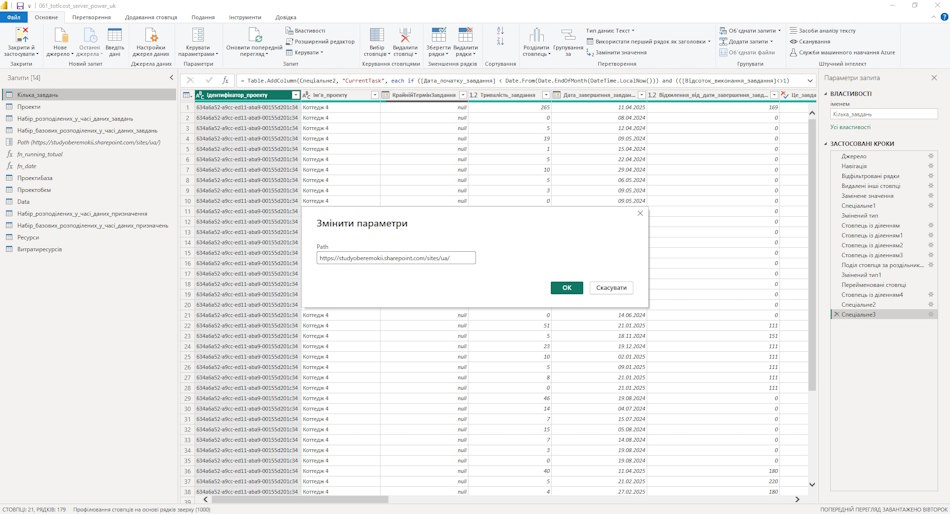Click the Закрити й застосувати ribbon icon
This screenshot has width=950, height=514.
pyautogui.click(x=21, y=35)
